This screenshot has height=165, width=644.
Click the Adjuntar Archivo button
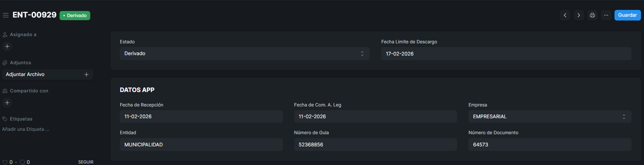tap(42, 75)
